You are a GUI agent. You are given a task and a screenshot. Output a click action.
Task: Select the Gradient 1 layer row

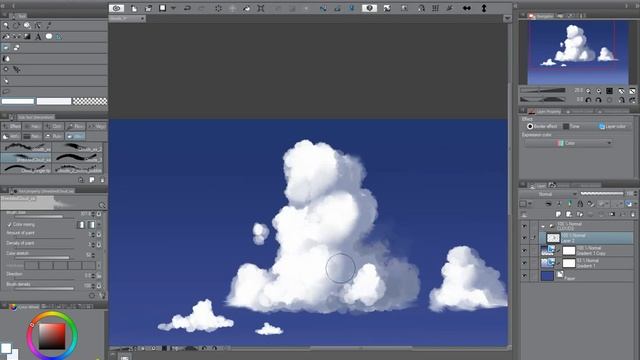[586, 263]
